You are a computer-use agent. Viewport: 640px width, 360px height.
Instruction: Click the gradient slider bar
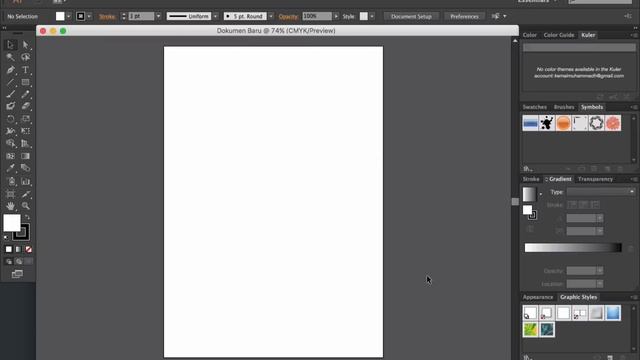pyautogui.click(x=573, y=248)
